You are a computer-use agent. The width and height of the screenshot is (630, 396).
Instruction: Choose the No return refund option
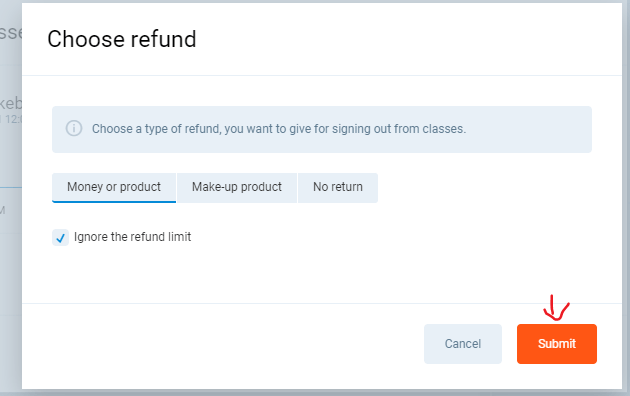338,188
